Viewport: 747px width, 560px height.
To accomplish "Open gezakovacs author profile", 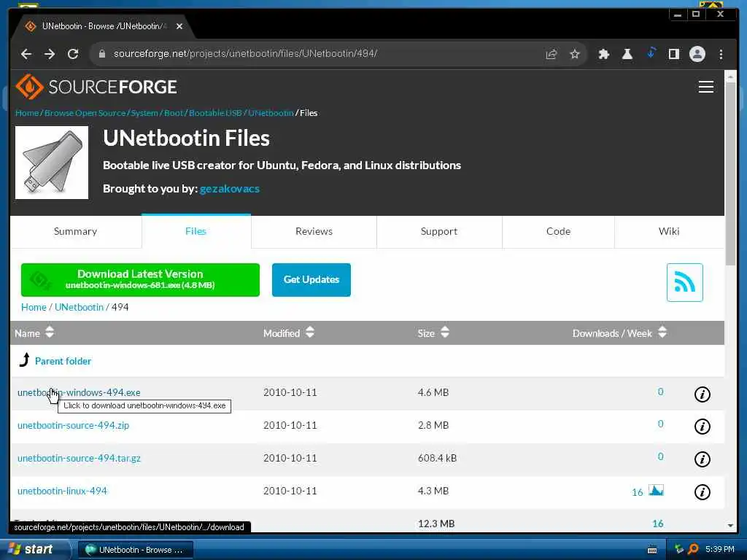I will pos(229,189).
